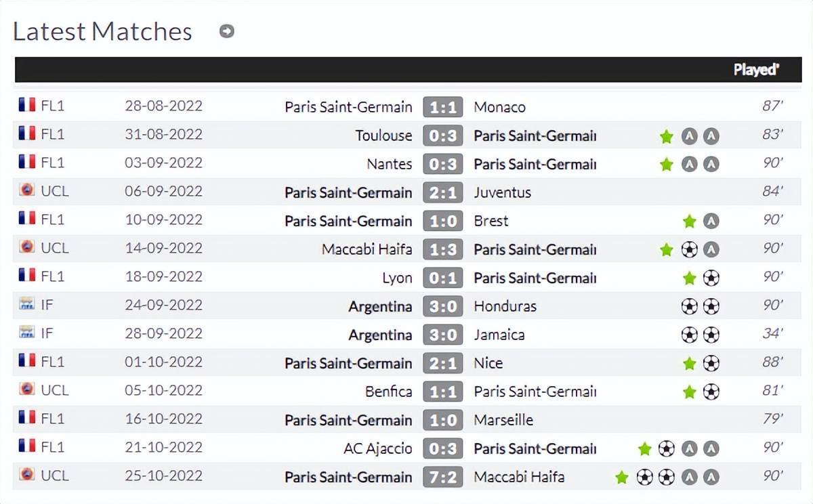This screenshot has height=504, width=813.
Task: Click first assist icon in Nantes match row
Action: tap(689, 165)
